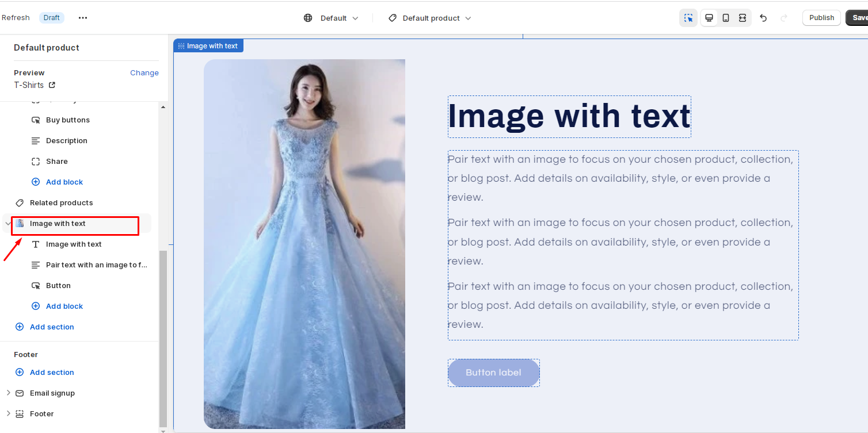Click the undo arrow icon
Viewport: 868px width, 433px height.
click(x=763, y=18)
